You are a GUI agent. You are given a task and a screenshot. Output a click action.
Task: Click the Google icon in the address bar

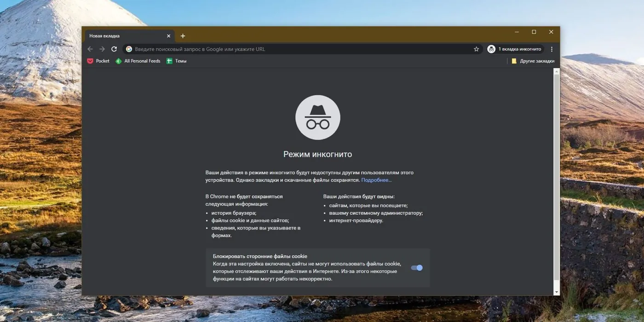[129, 49]
